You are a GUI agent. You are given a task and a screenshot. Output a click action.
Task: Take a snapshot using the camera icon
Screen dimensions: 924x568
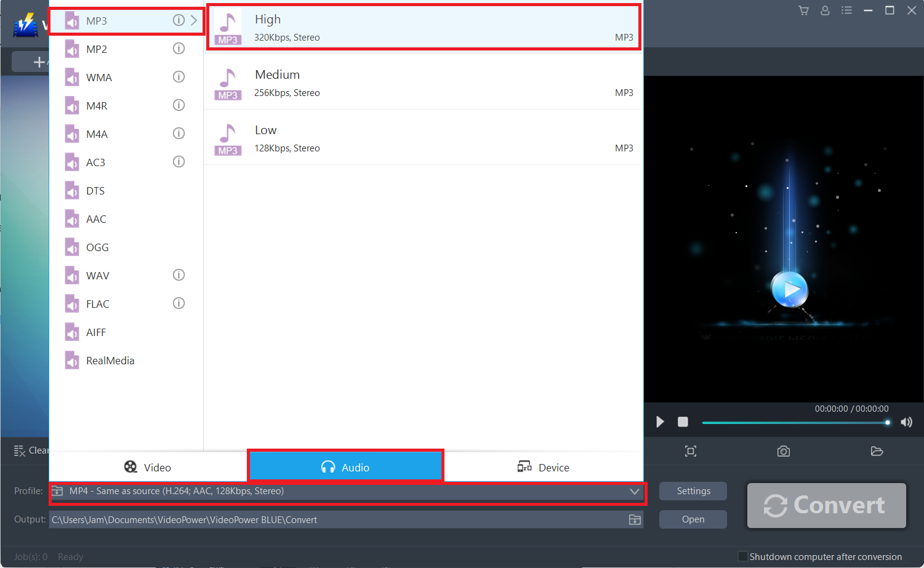(x=783, y=451)
